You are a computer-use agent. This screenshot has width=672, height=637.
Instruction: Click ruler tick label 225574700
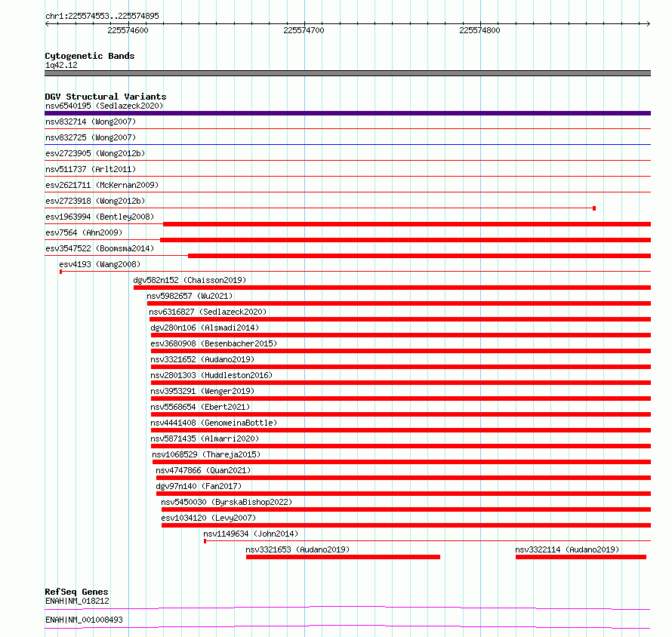coord(304,30)
